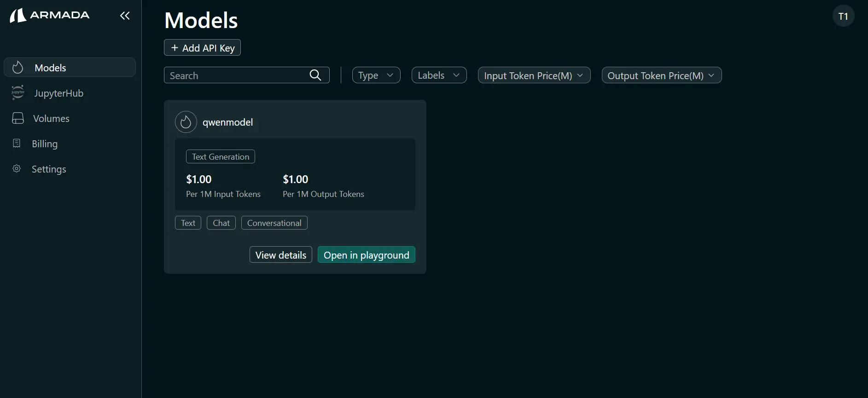Collapse the sidebar with double chevron

pos(125,16)
